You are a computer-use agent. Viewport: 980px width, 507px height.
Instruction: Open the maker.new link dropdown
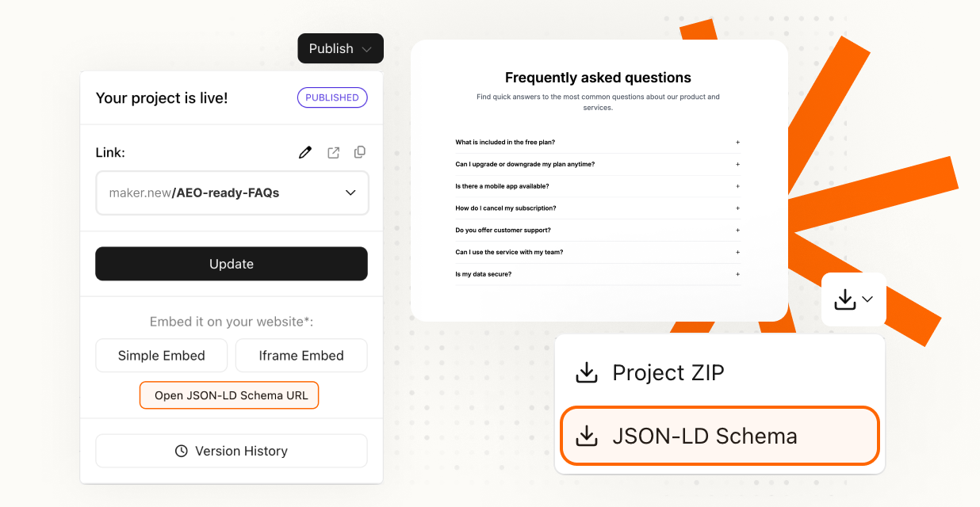coord(350,193)
